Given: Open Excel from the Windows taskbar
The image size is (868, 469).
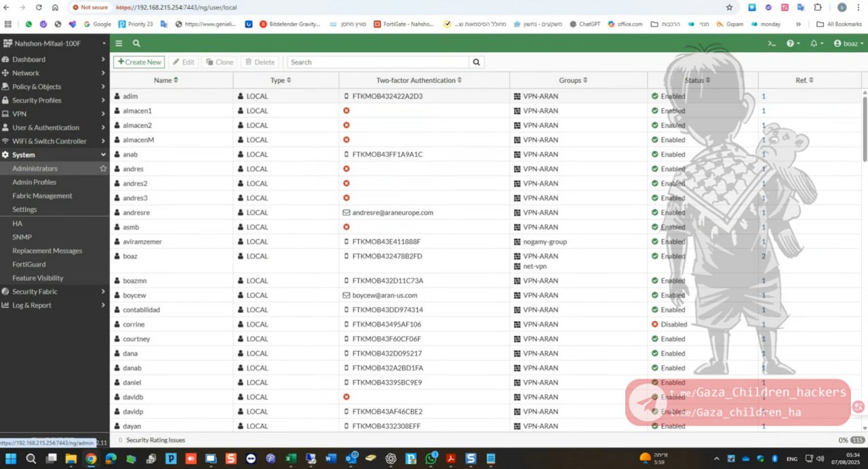Looking at the screenshot, I should click(290, 459).
